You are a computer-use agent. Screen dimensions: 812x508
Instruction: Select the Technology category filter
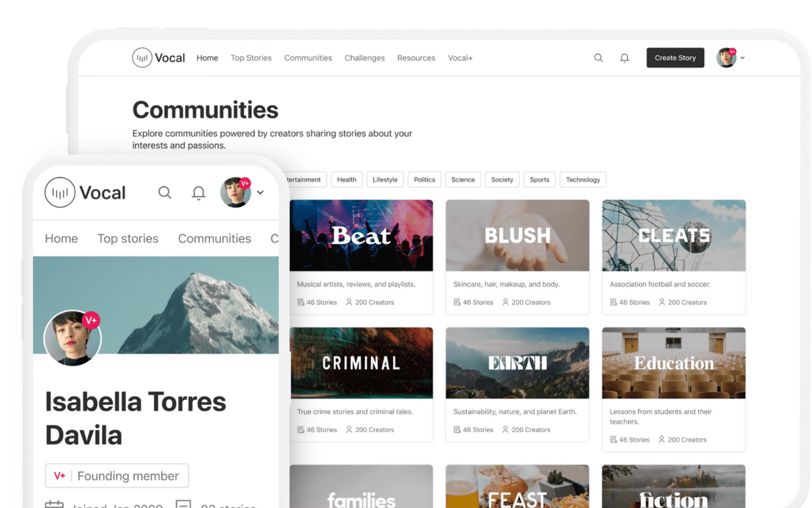point(582,180)
